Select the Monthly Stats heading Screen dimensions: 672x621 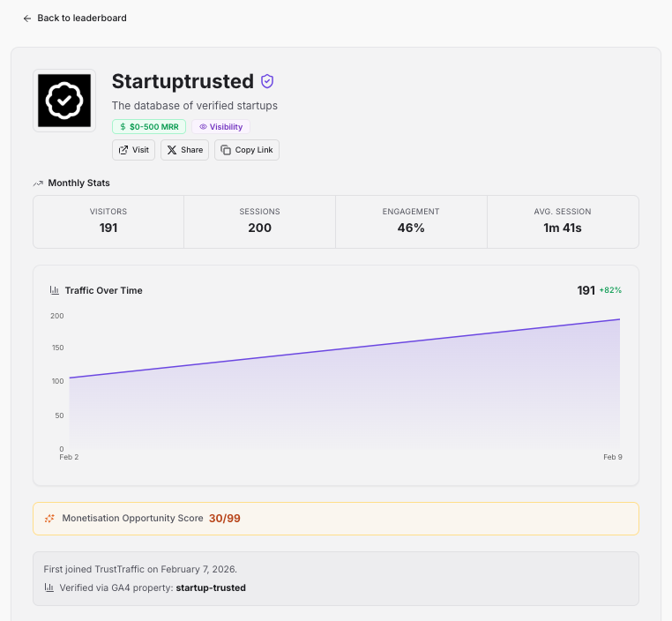tap(78, 183)
